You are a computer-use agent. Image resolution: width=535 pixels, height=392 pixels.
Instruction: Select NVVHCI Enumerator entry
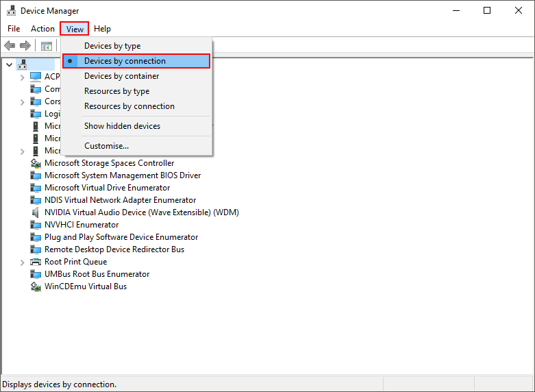click(x=82, y=225)
